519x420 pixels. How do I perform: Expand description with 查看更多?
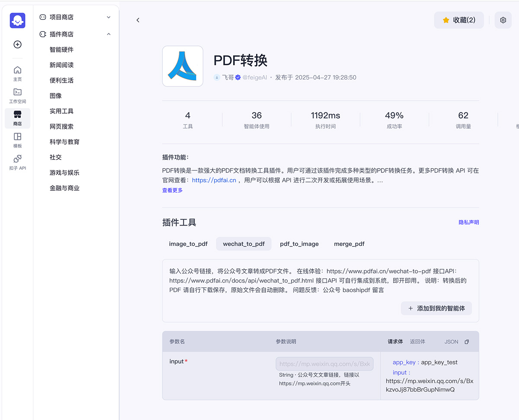172,190
